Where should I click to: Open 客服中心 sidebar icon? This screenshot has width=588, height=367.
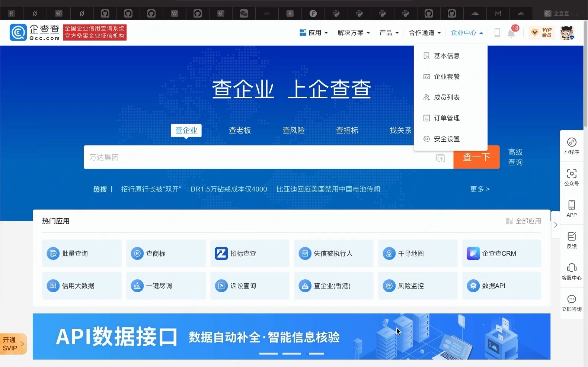point(572,271)
